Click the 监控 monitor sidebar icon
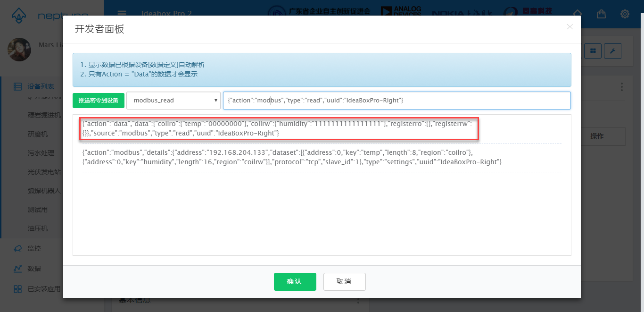 (17, 248)
